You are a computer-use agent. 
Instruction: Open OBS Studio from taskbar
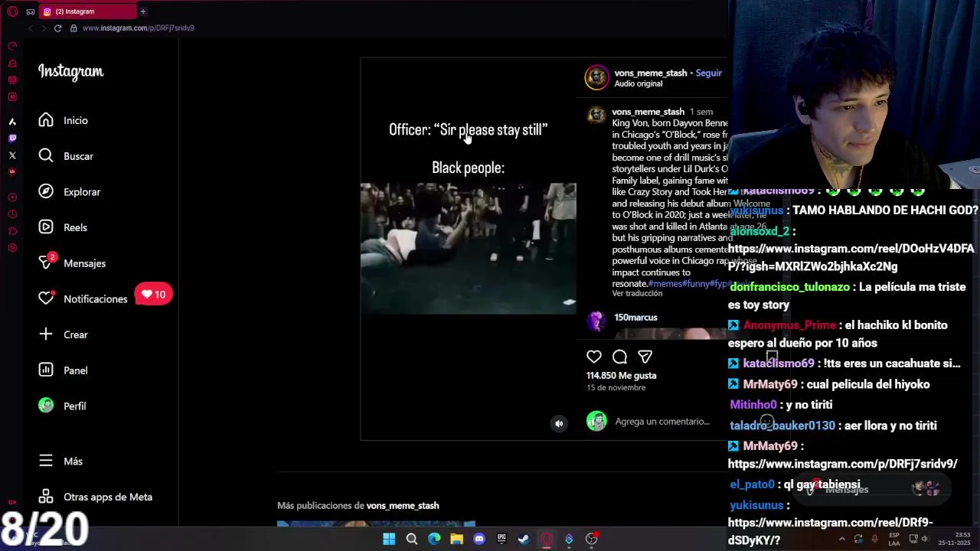pos(591,539)
